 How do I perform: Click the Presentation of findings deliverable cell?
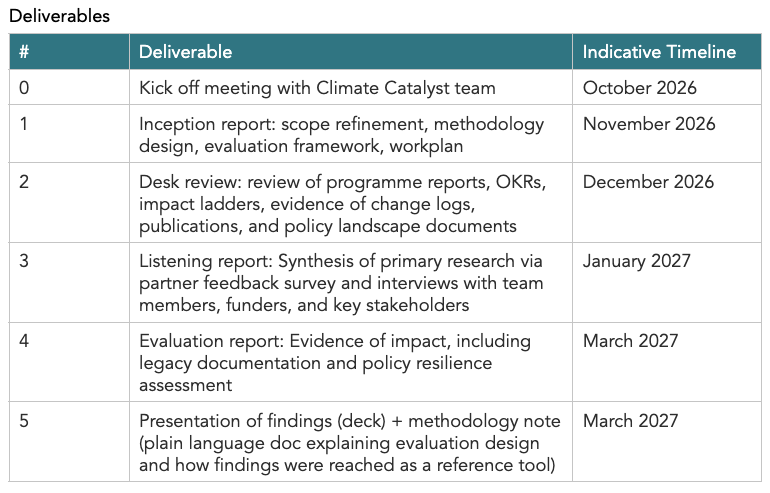pos(351,442)
